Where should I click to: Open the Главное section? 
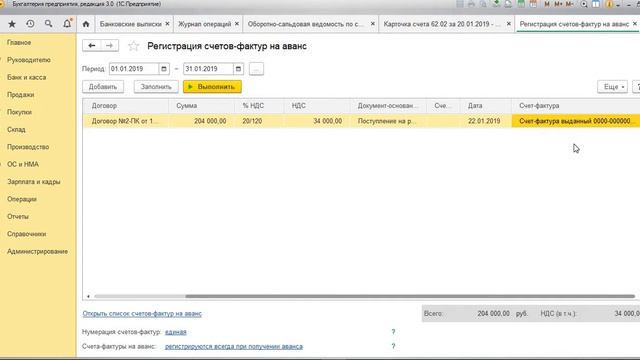[x=19, y=42]
